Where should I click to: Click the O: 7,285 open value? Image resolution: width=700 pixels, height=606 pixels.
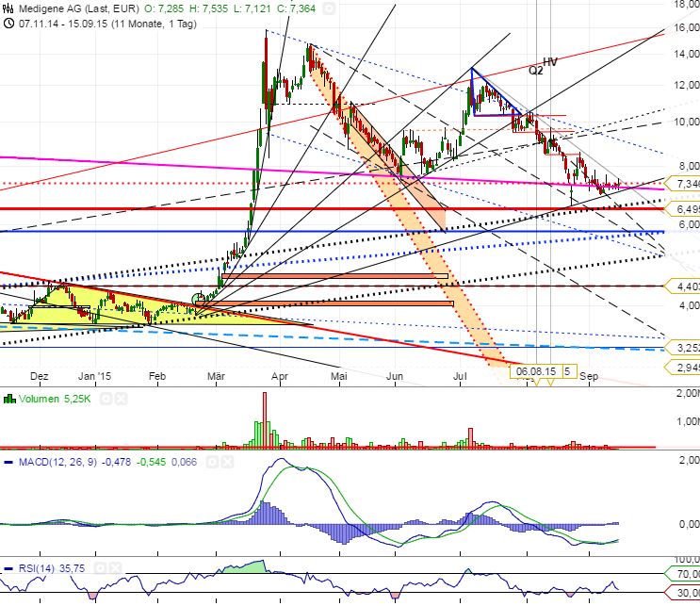tap(164, 8)
